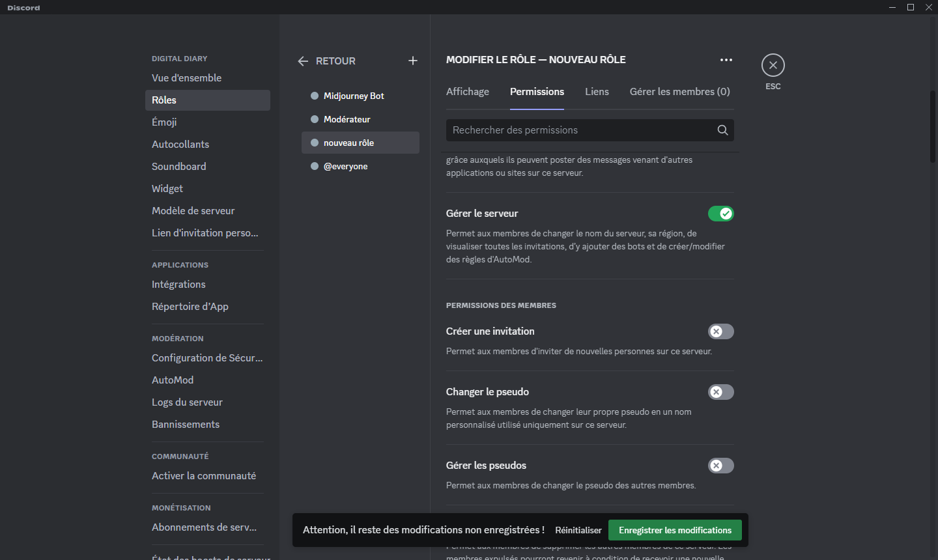Image resolution: width=938 pixels, height=560 pixels.
Task: Select the Midjourney Bot role
Action: (354, 95)
